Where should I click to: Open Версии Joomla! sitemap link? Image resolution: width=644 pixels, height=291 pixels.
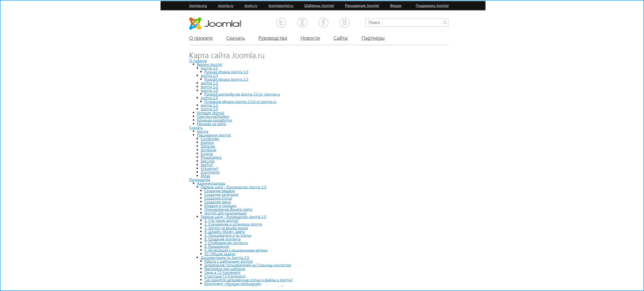point(209,64)
